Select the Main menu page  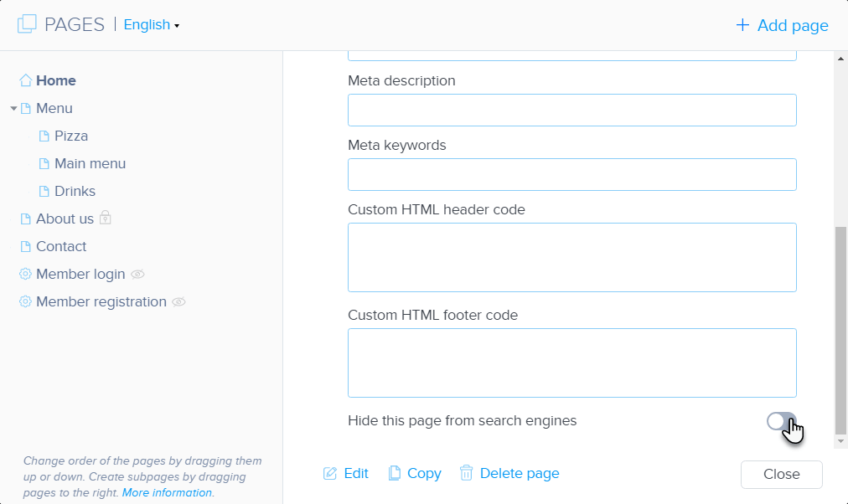(x=90, y=163)
